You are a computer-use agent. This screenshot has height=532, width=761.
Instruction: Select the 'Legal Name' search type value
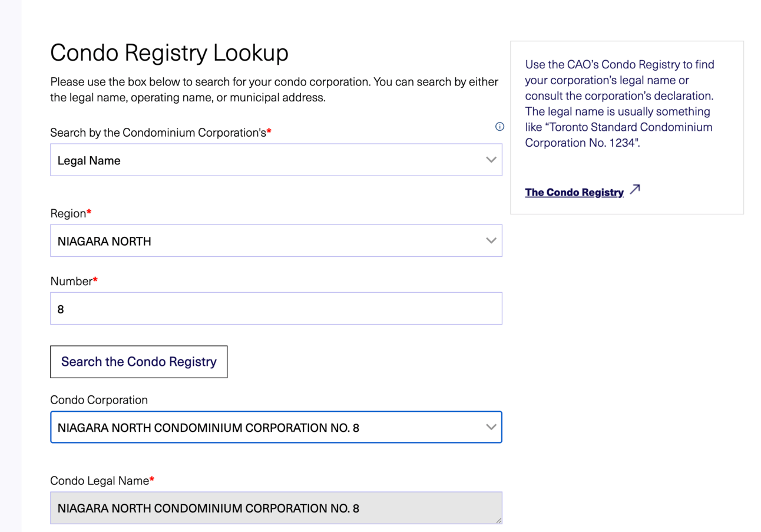[x=89, y=160]
